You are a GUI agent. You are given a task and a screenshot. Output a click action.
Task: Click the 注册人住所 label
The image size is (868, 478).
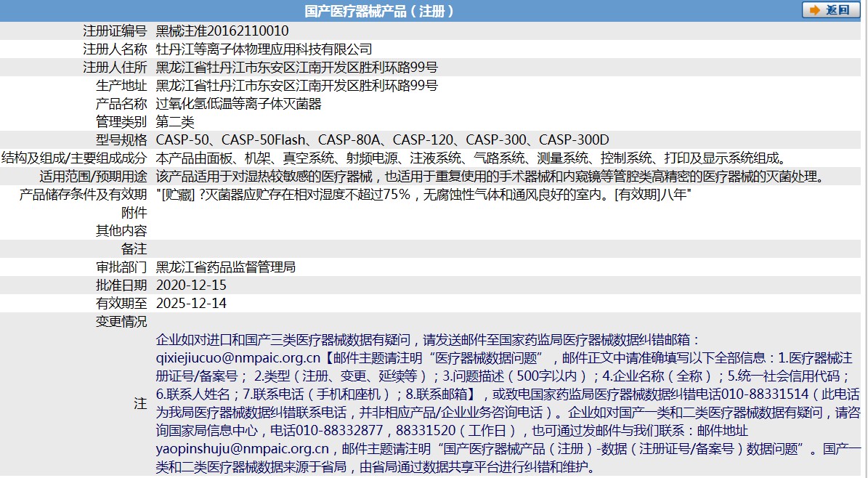[x=115, y=68]
